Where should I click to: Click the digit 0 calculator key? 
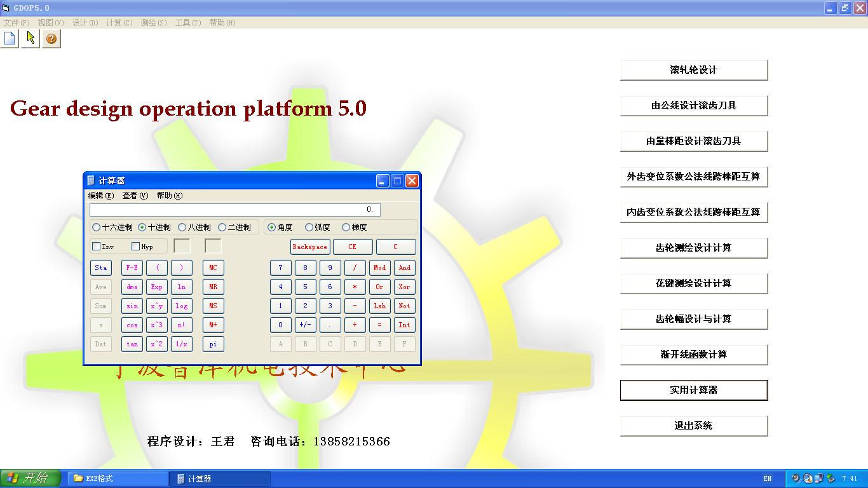(280, 325)
